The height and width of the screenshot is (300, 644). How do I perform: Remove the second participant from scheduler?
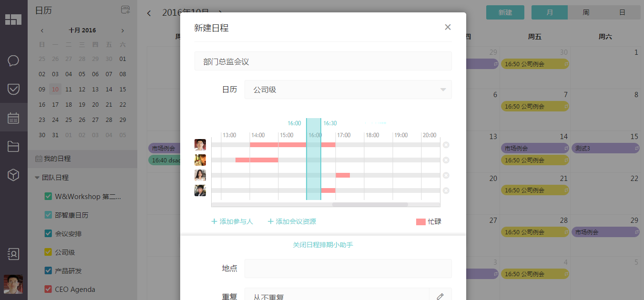point(446,160)
